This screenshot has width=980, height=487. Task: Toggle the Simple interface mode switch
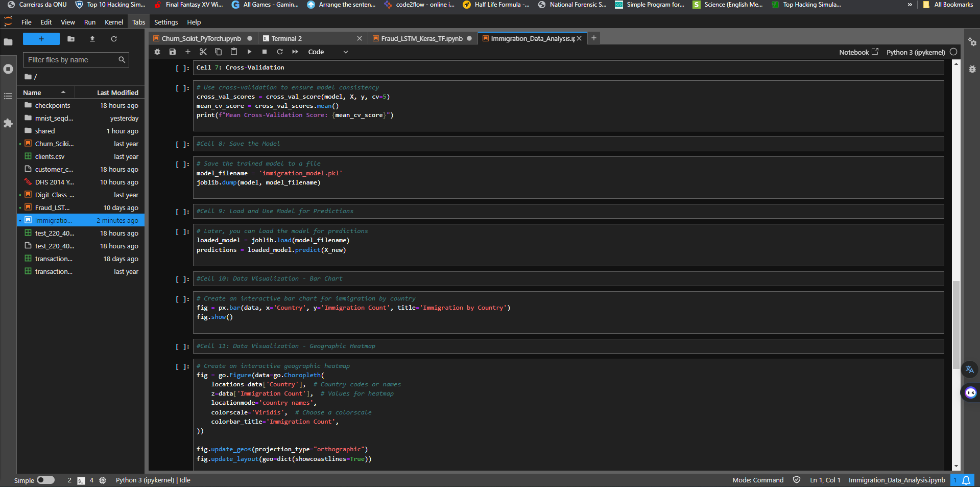pyautogui.click(x=45, y=480)
